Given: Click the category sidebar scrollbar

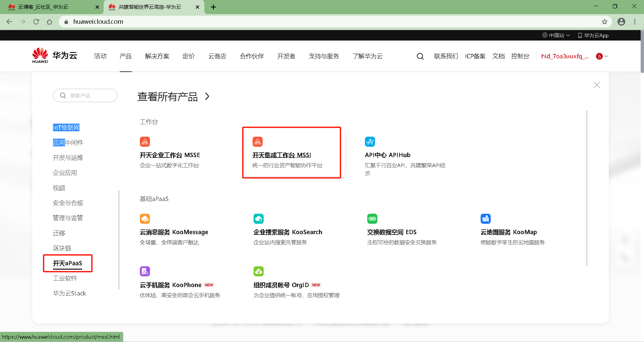Looking at the screenshot, I should [119, 240].
